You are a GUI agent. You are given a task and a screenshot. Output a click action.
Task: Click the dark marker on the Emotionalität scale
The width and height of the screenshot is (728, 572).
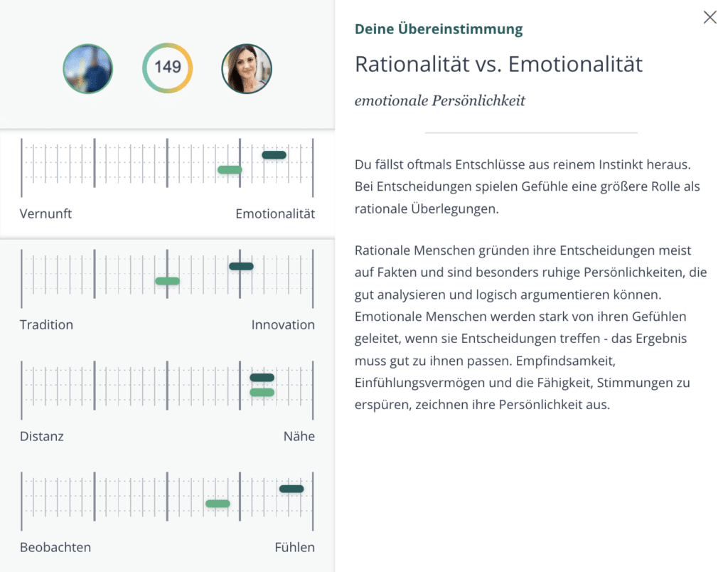coord(274,155)
